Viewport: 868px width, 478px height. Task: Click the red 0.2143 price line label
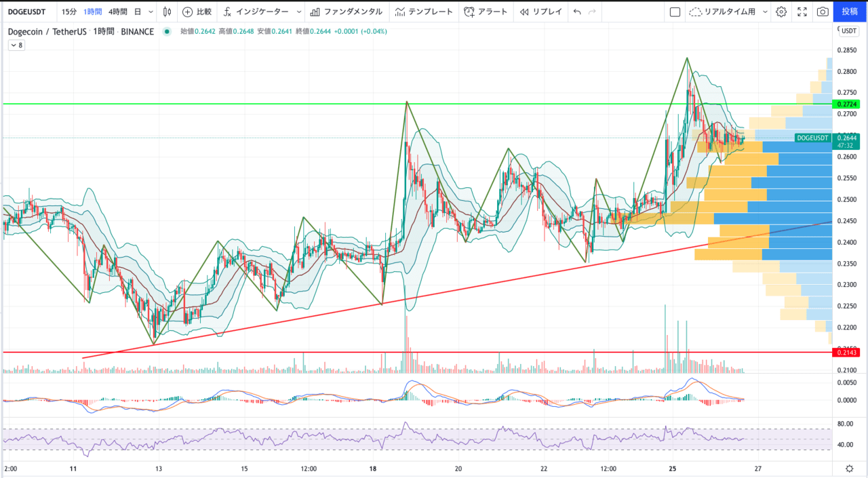[x=846, y=353]
